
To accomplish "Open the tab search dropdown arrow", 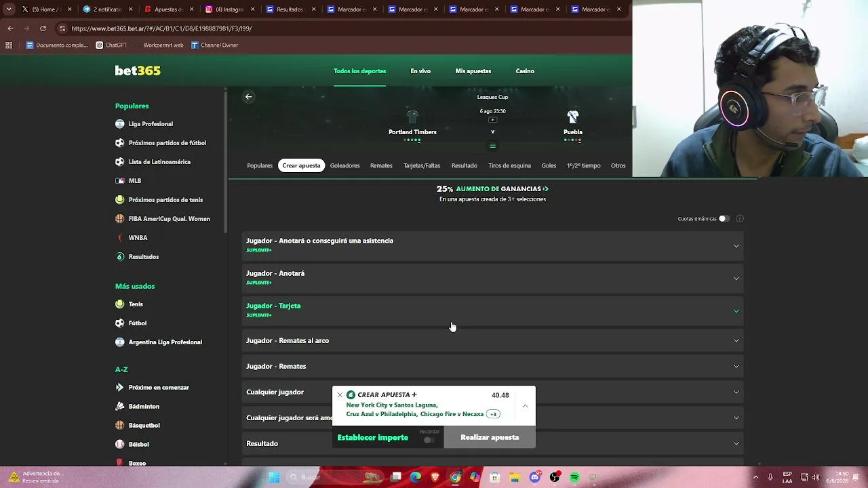I will coord(9,9).
